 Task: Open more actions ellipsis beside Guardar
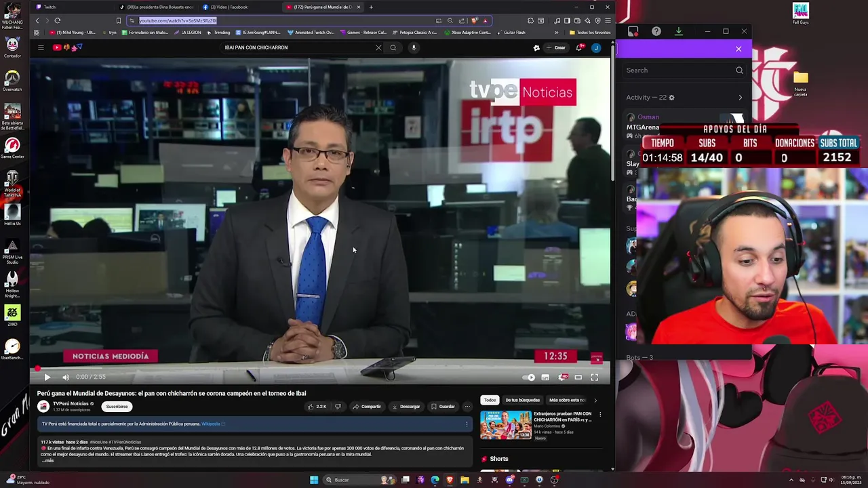coord(467,407)
